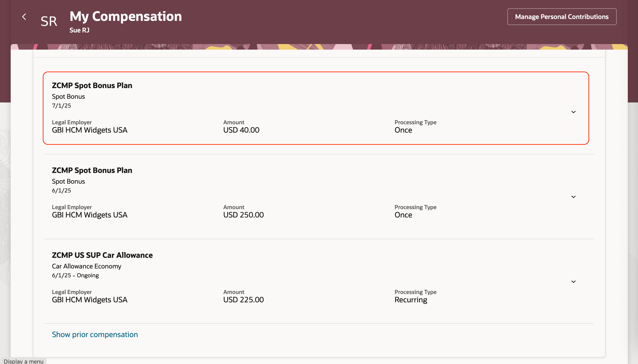
Task: Expand the 6/1/25 Spot Bonus details
Action: pos(574,197)
